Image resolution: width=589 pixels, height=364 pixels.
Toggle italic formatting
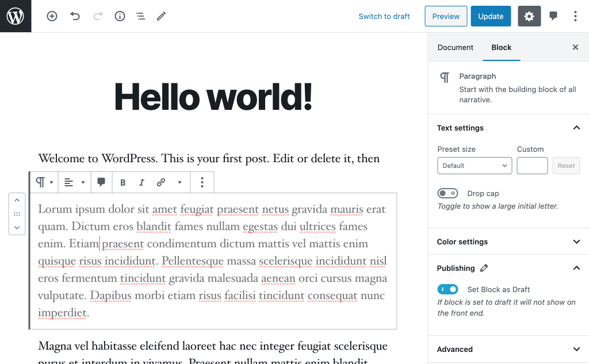tap(141, 182)
